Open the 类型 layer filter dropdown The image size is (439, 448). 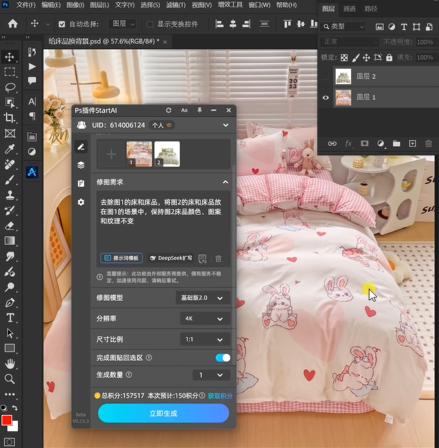pyautogui.click(x=343, y=27)
